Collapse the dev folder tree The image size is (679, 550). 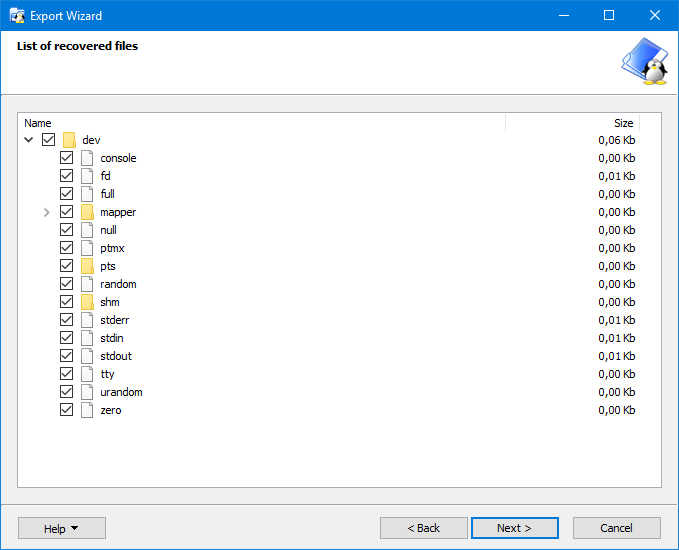point(29,140)
